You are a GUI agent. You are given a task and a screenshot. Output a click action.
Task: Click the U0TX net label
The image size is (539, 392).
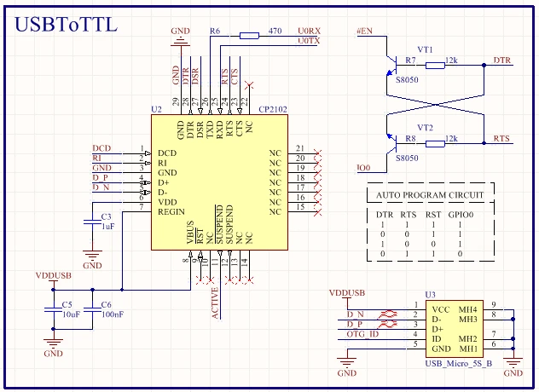click(x=309, y=41)
